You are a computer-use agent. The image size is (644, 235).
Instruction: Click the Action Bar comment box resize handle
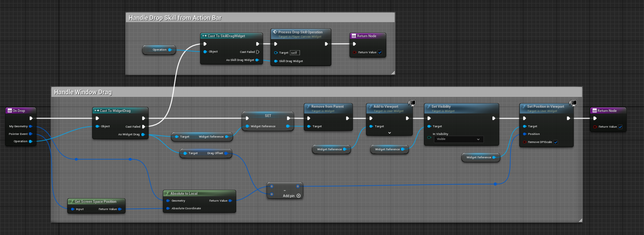pos(393,72)
